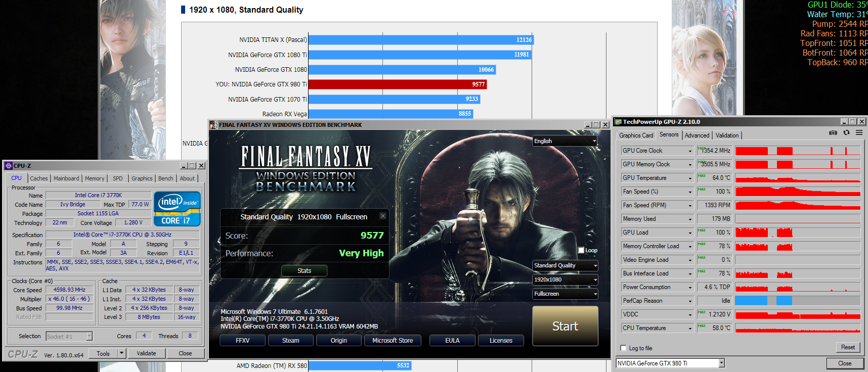
Task: Click GPU-Z refresh icon
Action: tap(846, 133)
